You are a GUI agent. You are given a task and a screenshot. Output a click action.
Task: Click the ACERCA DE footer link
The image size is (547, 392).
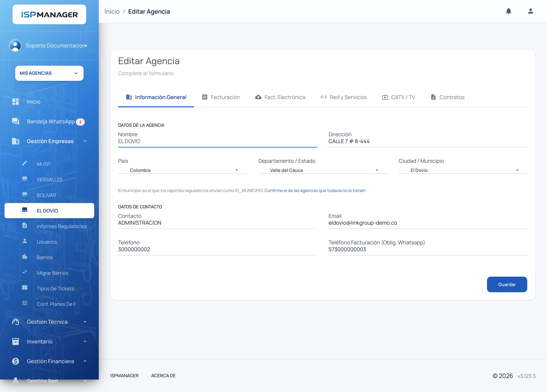tap(163, 376)
